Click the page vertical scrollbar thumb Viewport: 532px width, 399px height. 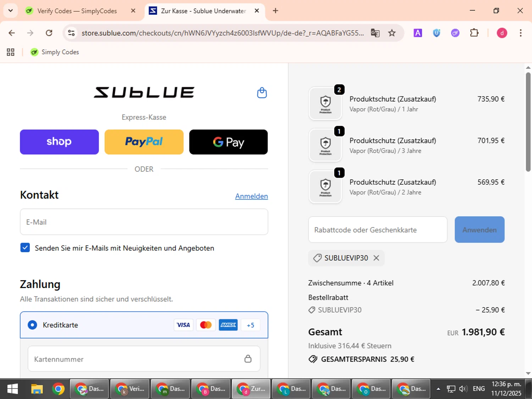528,122
